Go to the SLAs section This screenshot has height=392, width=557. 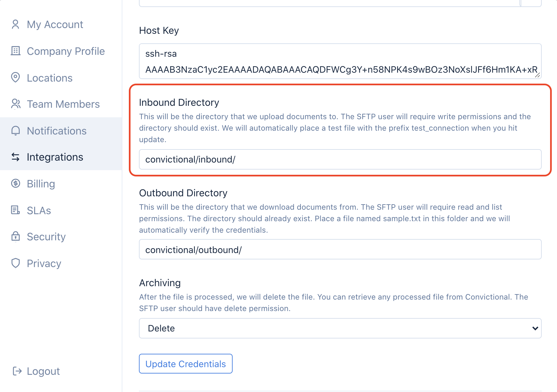(39, 210)
